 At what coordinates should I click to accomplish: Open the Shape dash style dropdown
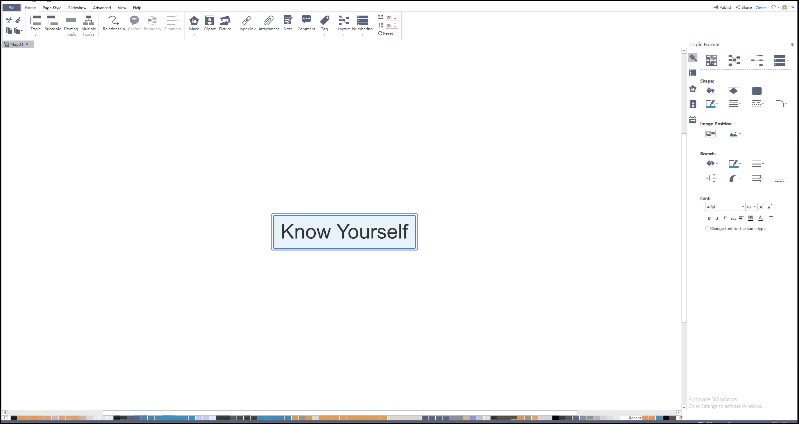pyautogui.click(x=758, y=104)
